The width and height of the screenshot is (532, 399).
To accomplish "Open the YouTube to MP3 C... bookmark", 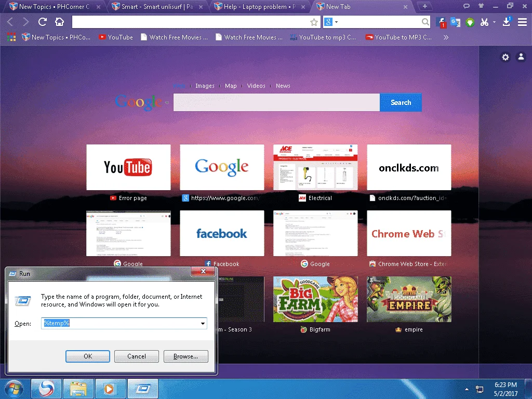I will pos(398,37).
